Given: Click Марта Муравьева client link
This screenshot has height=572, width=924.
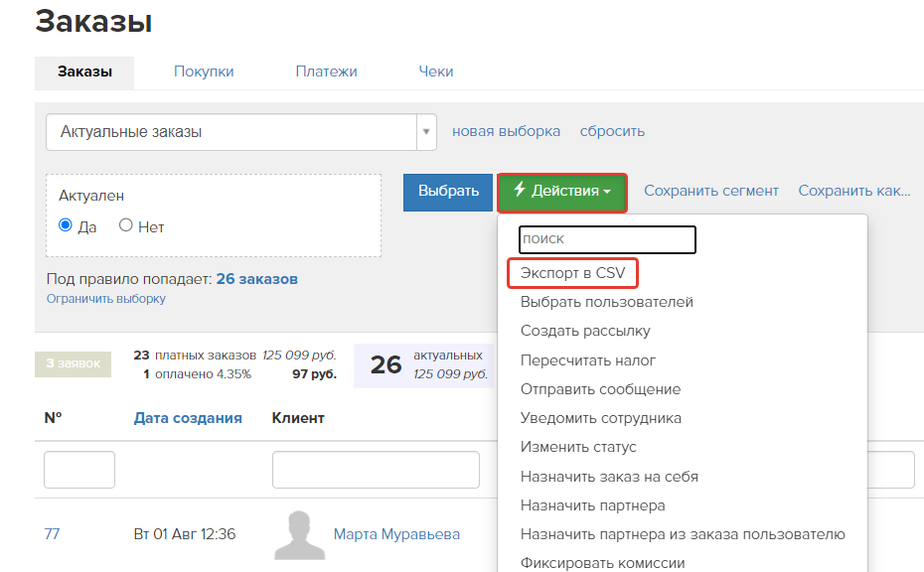Looking at the screenshot, I should tap(396, 534).
